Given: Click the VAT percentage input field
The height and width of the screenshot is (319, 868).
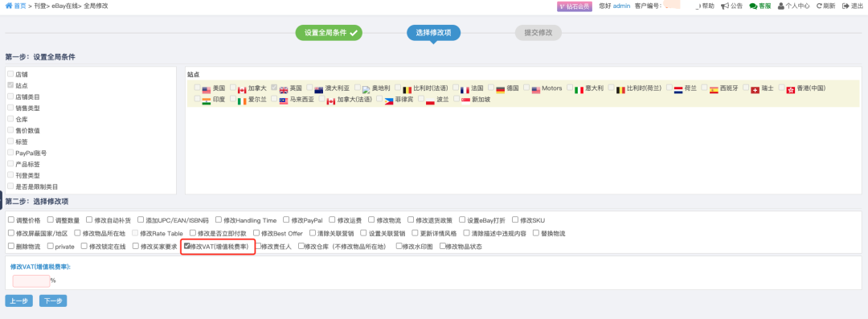Looking at the screenshot, I should [x=31, y=280].
